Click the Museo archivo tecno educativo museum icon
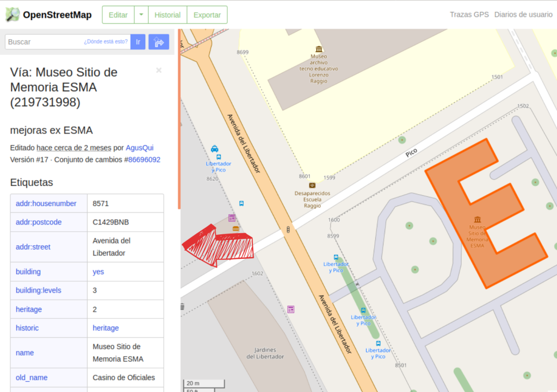Image resolution: width=557 pixels, height=392 pixels. [x=319, y=49]
